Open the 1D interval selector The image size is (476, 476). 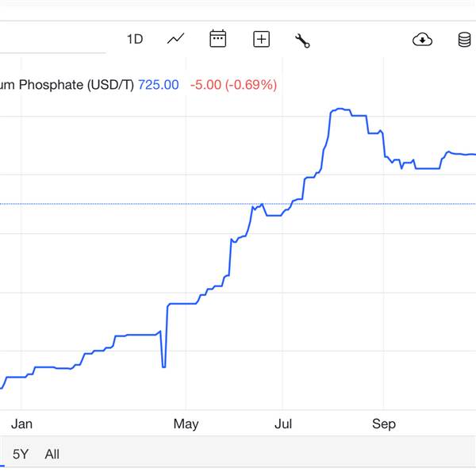tap(135, 39)
